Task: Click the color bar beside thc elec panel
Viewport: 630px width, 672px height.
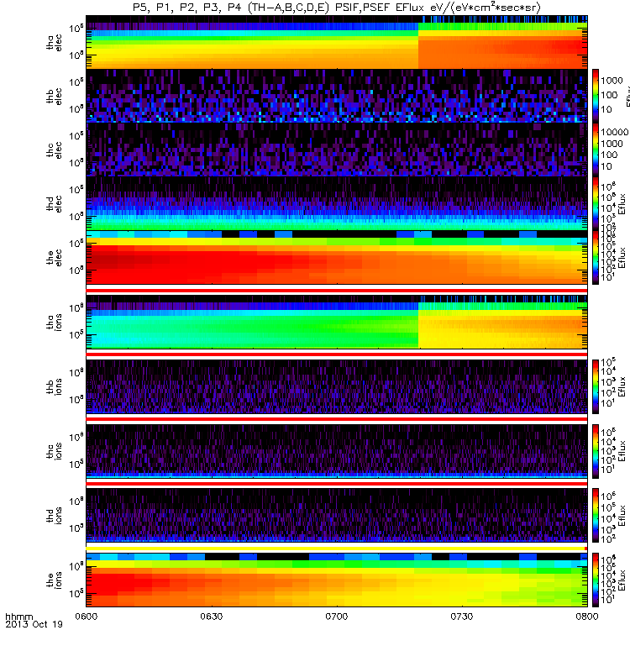Action: [596, 150]
